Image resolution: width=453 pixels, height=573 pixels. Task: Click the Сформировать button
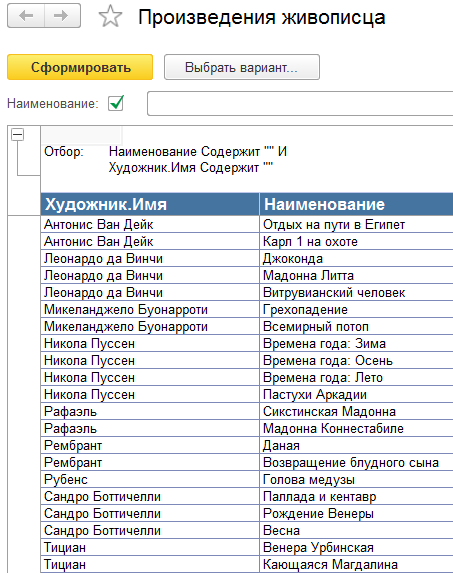click(x=80, y=67)
